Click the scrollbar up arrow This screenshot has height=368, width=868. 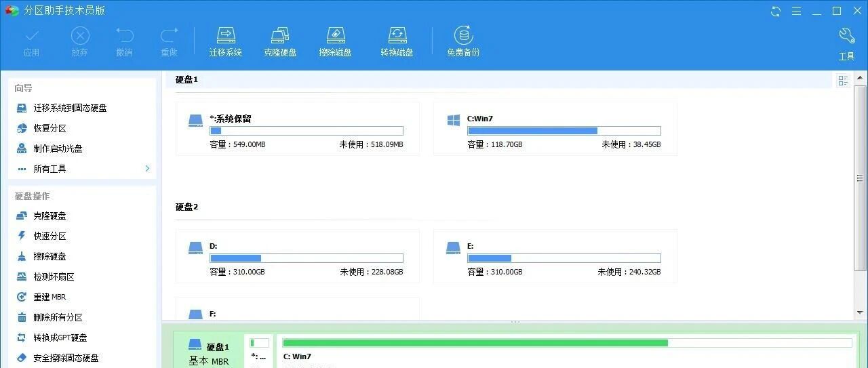pyautogui.click(x=860, y=77)
